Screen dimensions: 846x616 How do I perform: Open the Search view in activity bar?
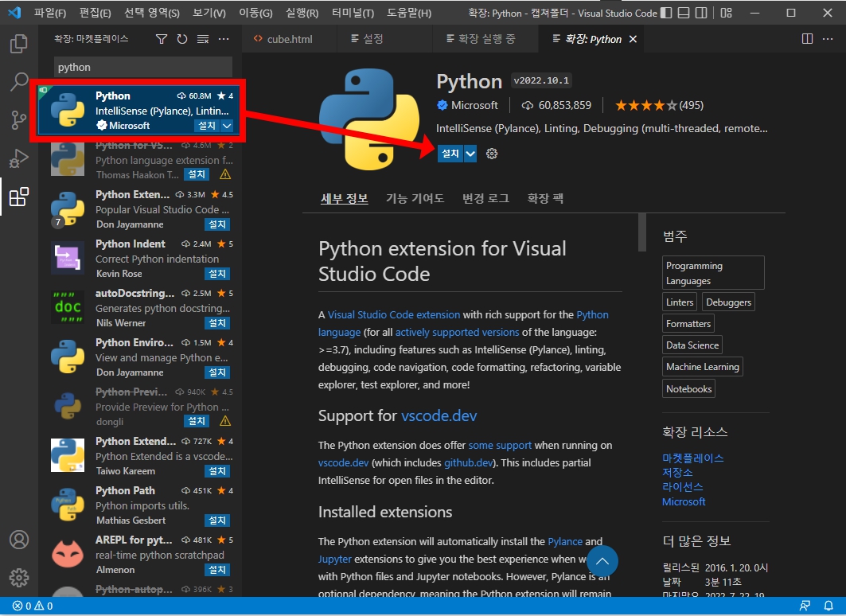(19, 82)
